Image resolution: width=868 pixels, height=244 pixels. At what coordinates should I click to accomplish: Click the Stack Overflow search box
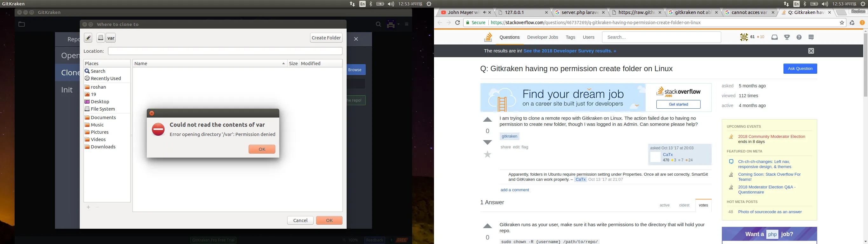(x=661, y=37)
